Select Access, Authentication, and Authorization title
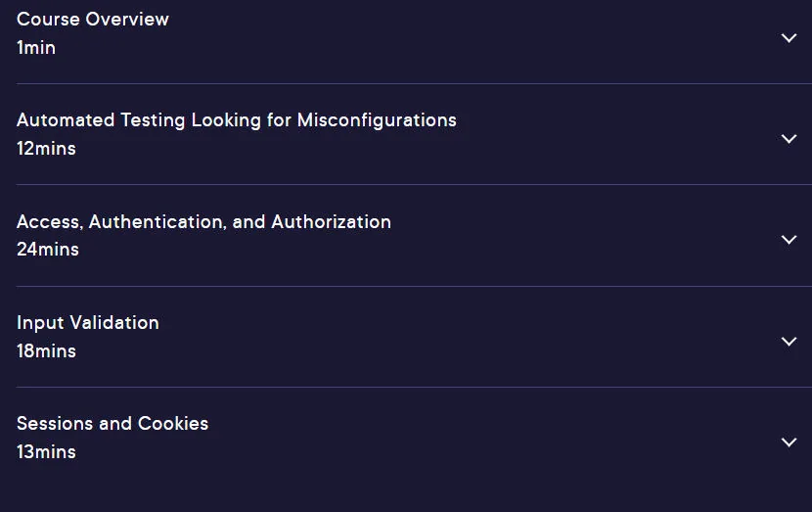The image size is (812, 512). 204,222
